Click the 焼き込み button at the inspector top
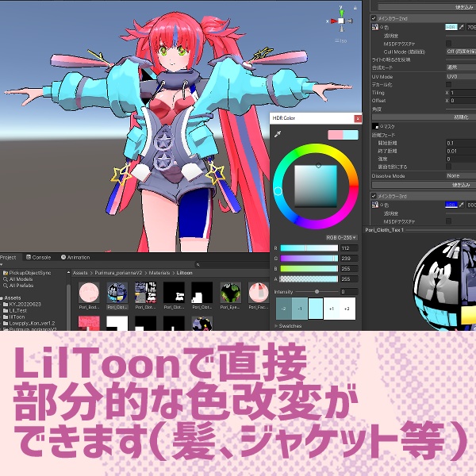Viewport: 476px width, 476px height. (x=426, y=7)
